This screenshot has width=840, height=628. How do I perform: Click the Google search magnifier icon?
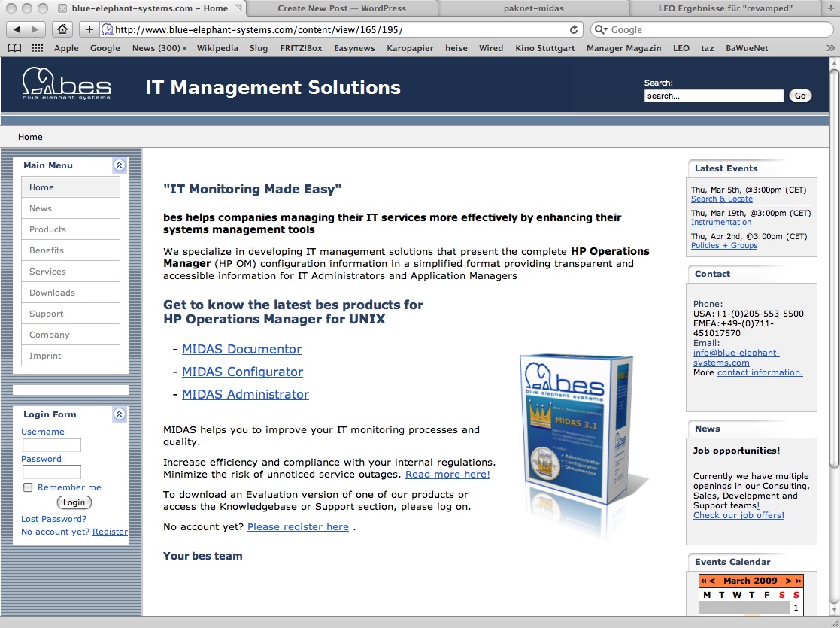601,29
